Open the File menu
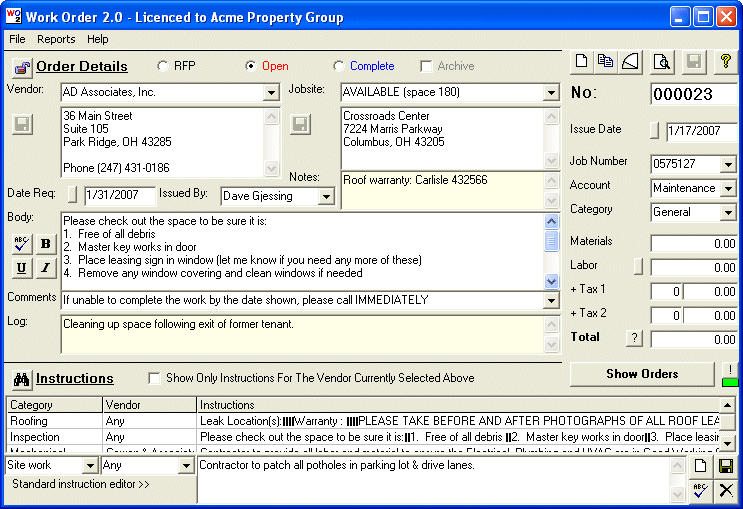Image resolution: width=743 pixels, height=509 pixels. tap(17, 39)
